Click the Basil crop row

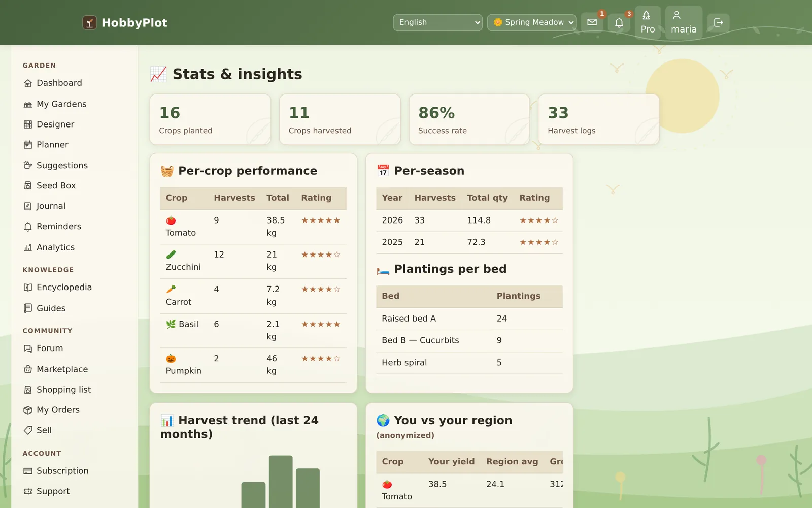click(x=253, y=330)
